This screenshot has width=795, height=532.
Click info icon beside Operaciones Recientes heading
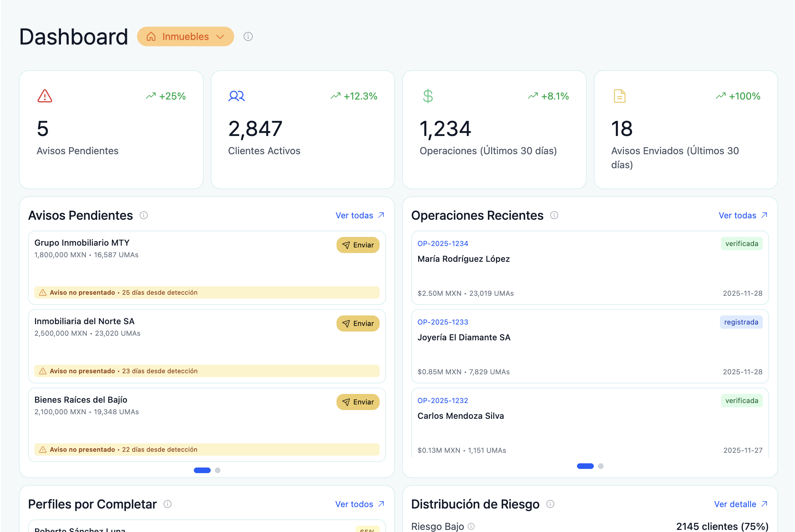click(x=554, y=215)
